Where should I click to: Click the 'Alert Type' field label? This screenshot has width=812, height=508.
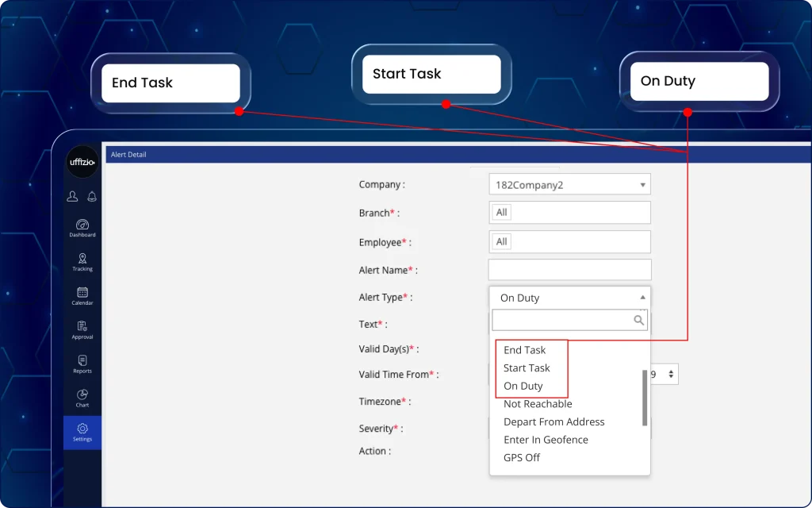pyautogui.click(x=385, y=298)
